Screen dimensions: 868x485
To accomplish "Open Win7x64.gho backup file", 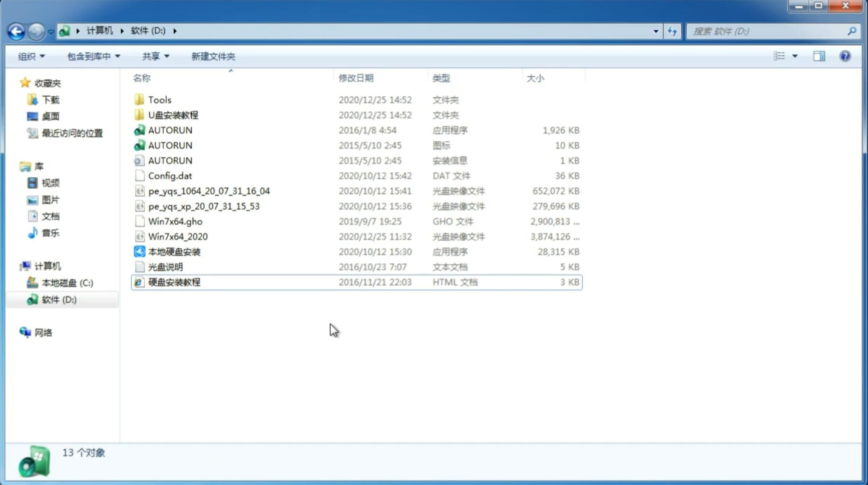I will [175, 221].
